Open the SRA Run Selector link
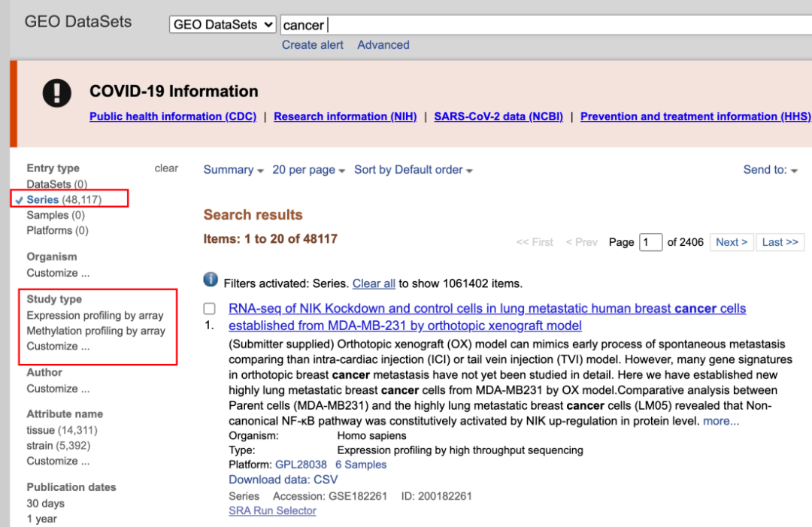The image size is (812, 527). pyautogui.click(x=272, y=510)
